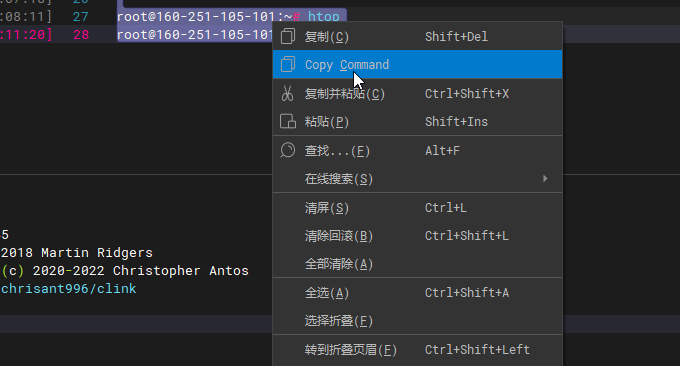This screenshot has width=680, height=366.
Task: Choose 转到折叠页眉(F) menu entry
Action: point(417,350)
